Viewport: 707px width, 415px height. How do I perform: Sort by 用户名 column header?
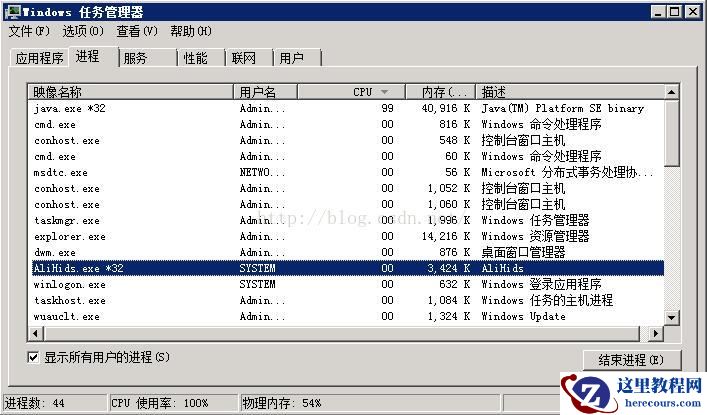coord(265,92)
